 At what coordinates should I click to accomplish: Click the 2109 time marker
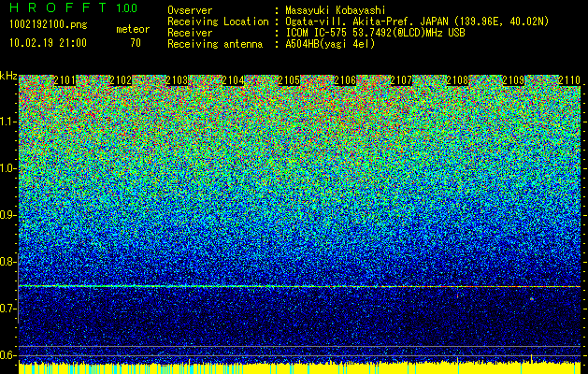(x=513, y=80)
